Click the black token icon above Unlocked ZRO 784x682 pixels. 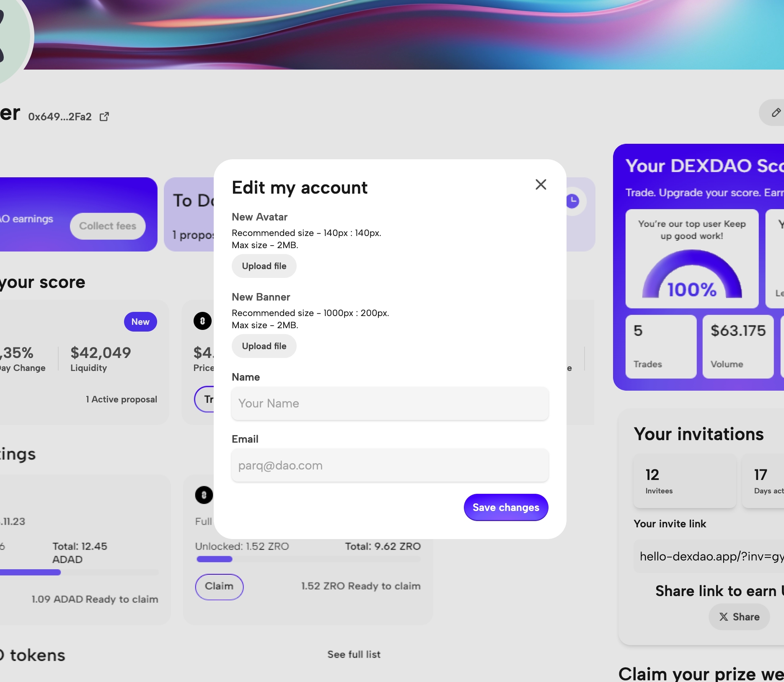coord(204,495)
